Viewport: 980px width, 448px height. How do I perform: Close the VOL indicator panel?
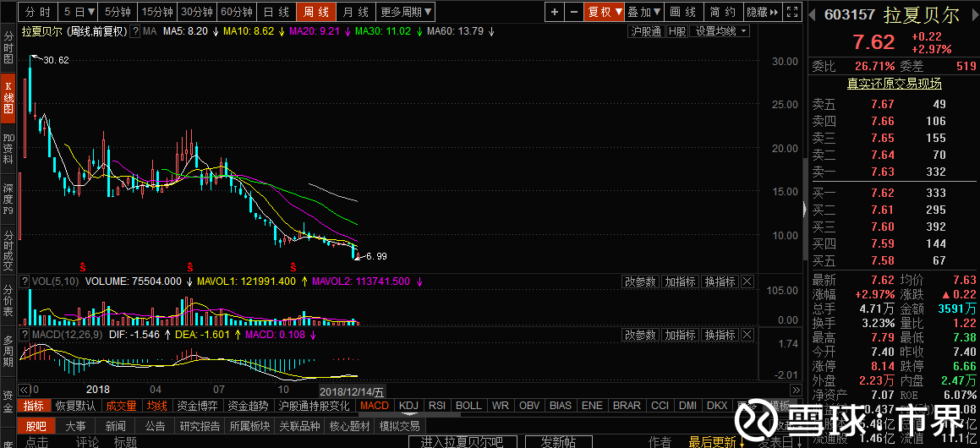747,281
